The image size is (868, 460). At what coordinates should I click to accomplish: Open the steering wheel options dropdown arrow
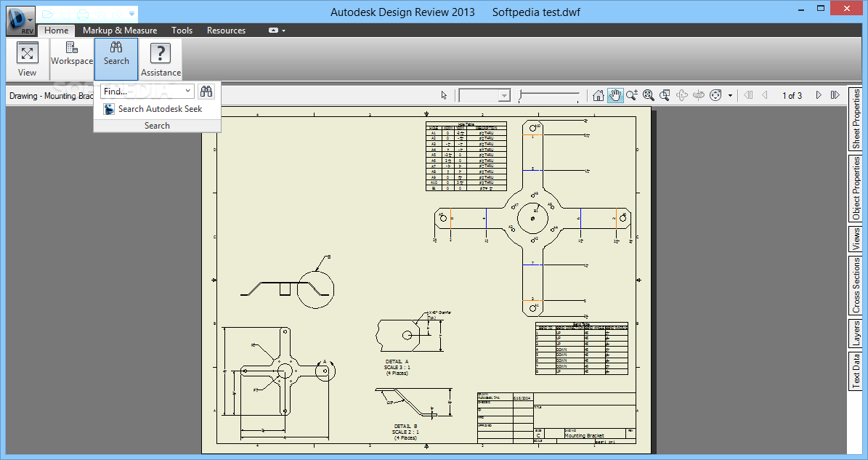(x=730, y=96)
